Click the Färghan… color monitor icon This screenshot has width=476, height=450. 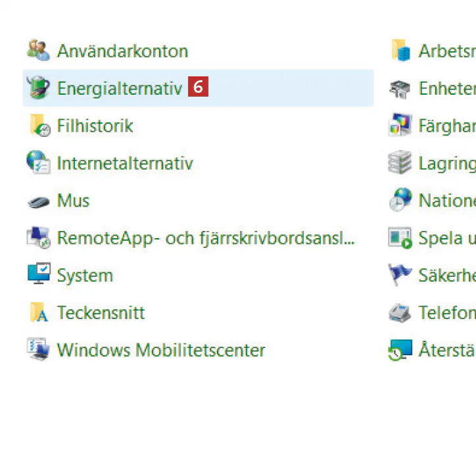(400, 125)
